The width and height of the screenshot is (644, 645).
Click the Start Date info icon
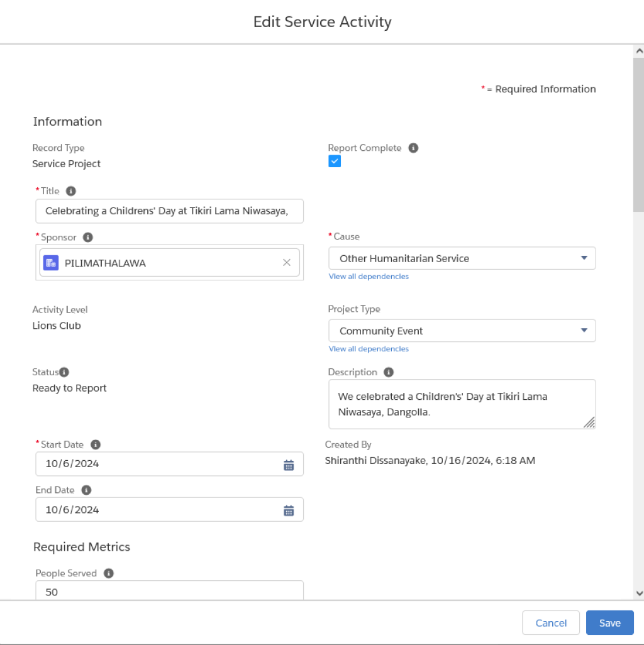tap(96, 444)
